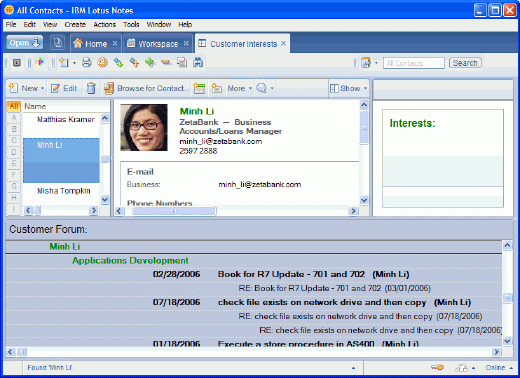Open the Edit menu in the menu bar
The height and width of the screenshot is (378, 520).
coord(29,24)
